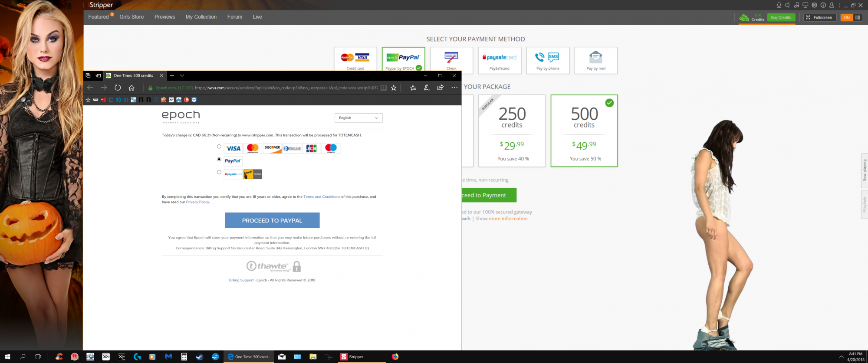868x363 pixels.
Task: Open the Girls Store tab
Action: pos(132,17)
